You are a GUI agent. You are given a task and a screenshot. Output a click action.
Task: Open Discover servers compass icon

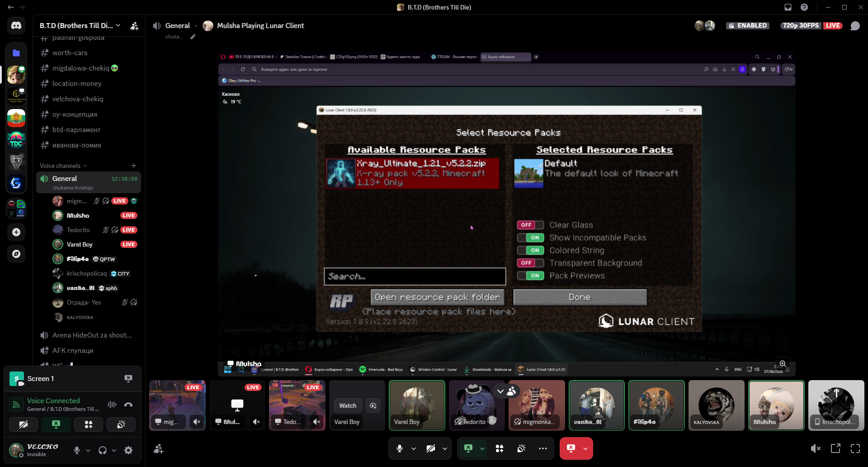click(16, 254)
